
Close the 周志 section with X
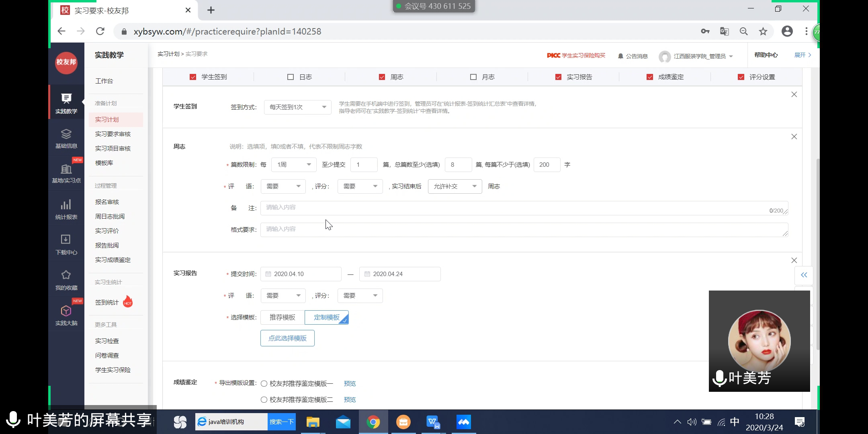coord(794,137)
